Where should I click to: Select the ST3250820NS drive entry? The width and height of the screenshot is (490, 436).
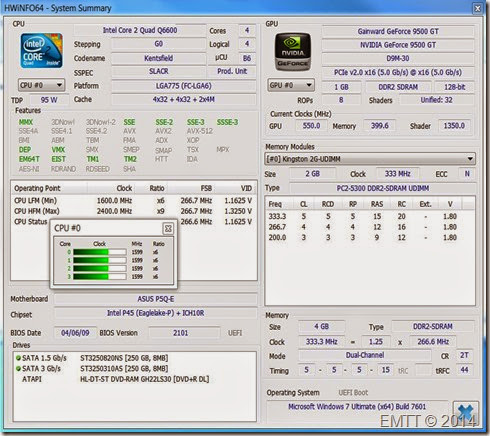tap(124, 358)
